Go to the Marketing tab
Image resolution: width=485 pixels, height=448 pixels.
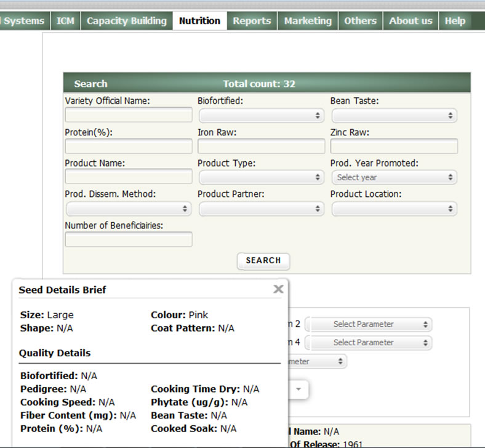(x=308, y=21)
